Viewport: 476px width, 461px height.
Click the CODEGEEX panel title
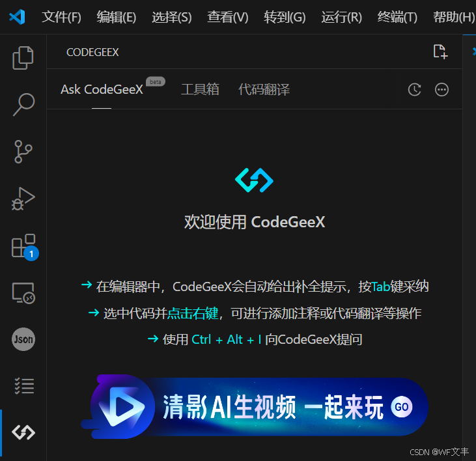pos(92,52)
